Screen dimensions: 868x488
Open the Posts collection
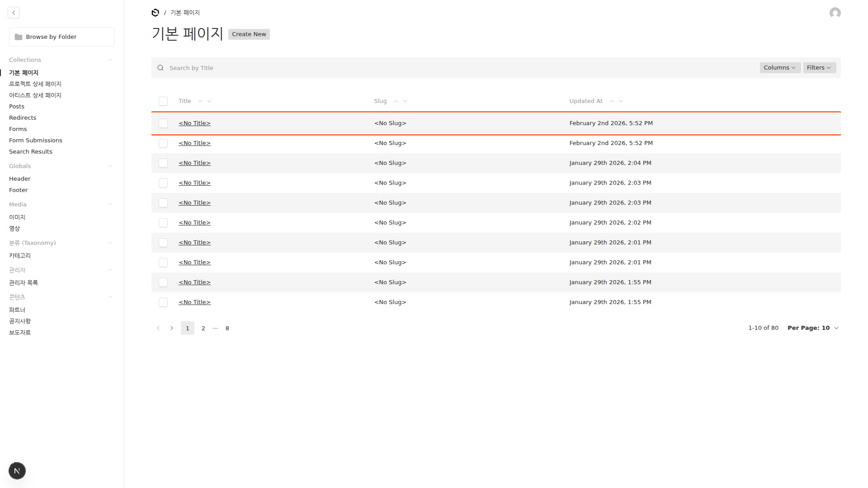tap(17, 107)
